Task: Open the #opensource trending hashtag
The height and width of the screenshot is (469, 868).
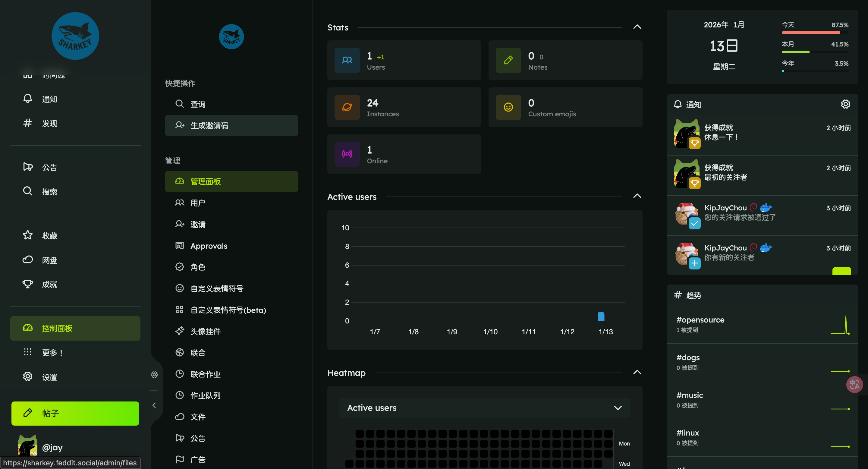Action: coord(700,320)
